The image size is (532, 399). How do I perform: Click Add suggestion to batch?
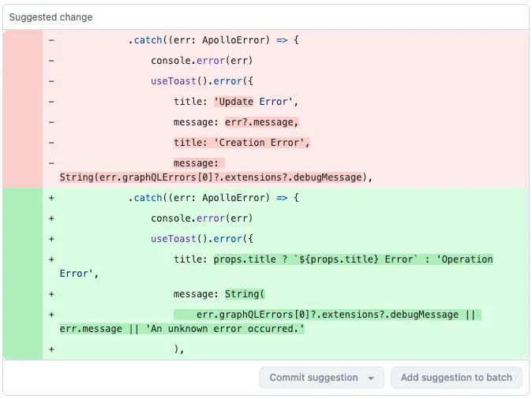tap(456, 378)
